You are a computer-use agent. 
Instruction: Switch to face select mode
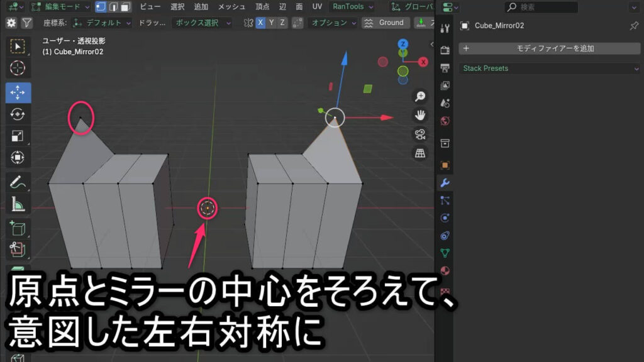(125, 7)
